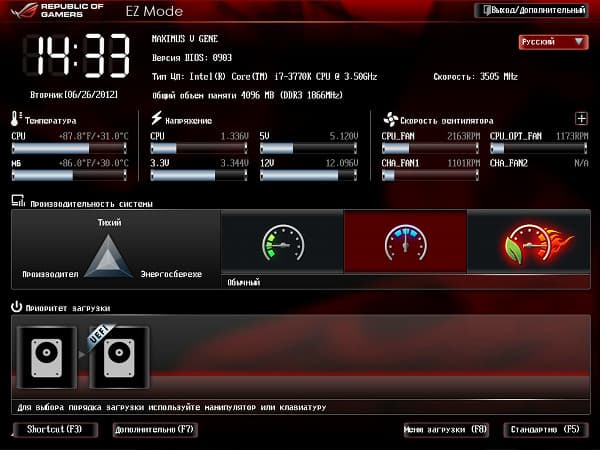Click the Энергосбереже label
The image size is (600, 450).
171,274
